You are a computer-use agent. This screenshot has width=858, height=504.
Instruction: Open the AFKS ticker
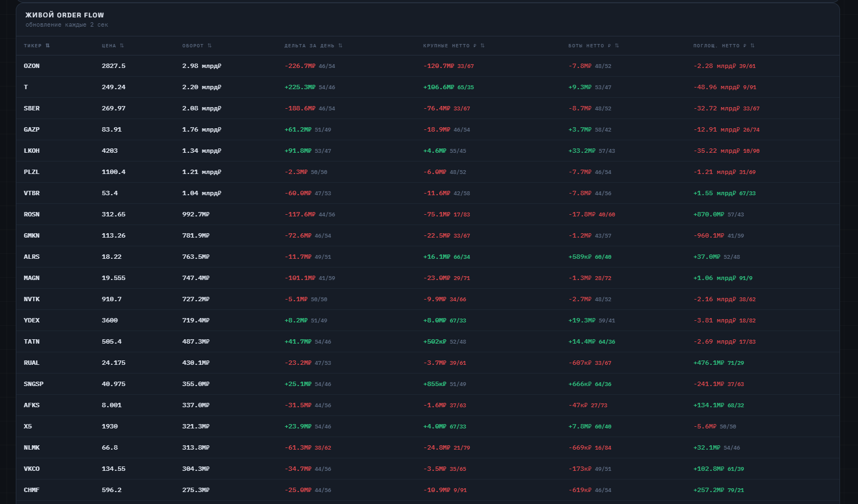[x=32, y=405]
